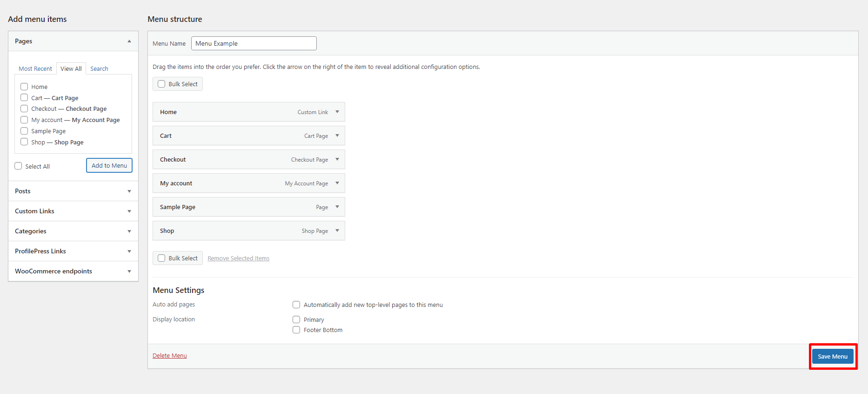868x394 pixels.
Task: Check Automatically add new top-level pages
Action: pos(296,305)
